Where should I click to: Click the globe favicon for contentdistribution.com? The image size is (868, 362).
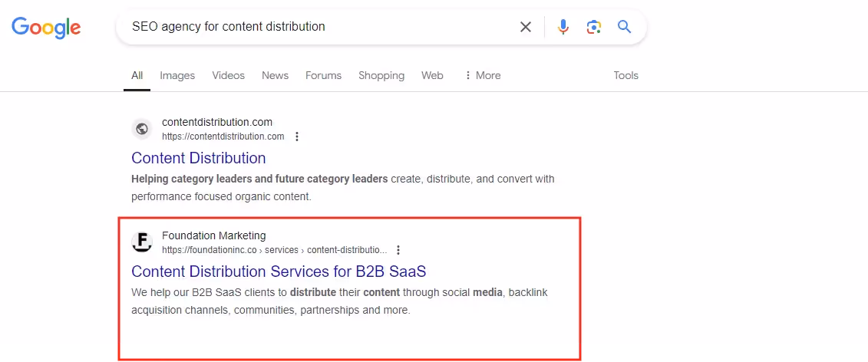142,129
